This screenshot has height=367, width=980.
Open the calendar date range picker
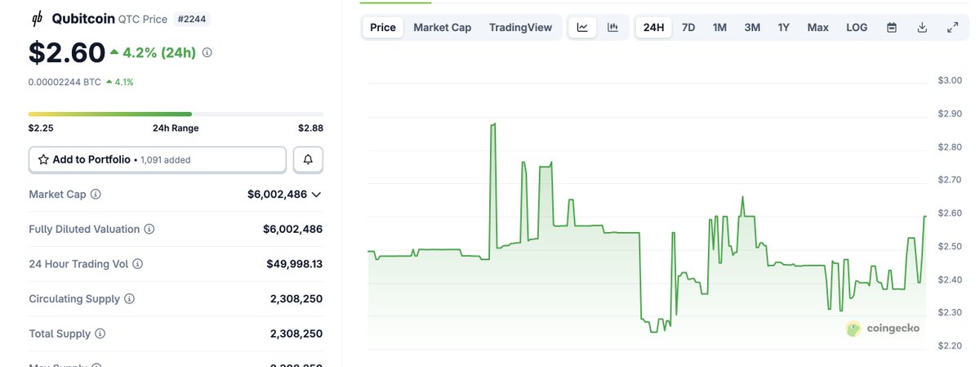892,27
